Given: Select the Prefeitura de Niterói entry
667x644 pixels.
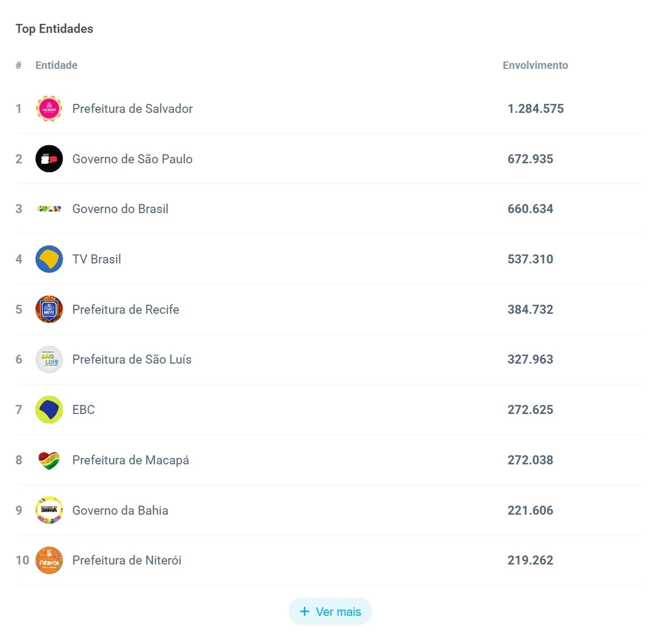Looking at the screenshot, I should tap(126, 560).
